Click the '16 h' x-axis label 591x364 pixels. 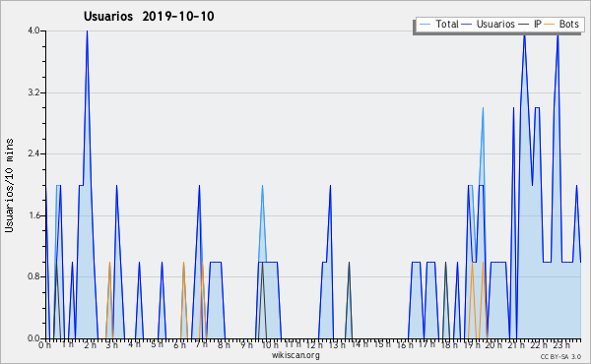[x=405, y=344]
